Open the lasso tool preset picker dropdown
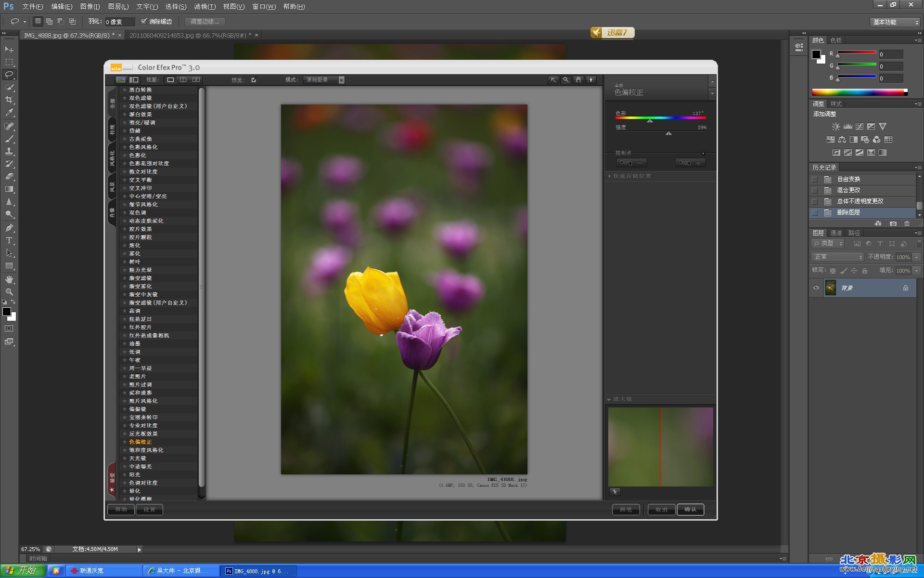The width and height of the screenshot is (924, 578). (24, 22)
